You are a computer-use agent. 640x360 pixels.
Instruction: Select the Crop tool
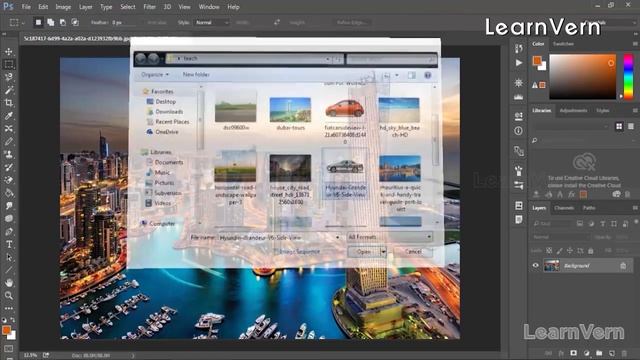click(9, 103)
